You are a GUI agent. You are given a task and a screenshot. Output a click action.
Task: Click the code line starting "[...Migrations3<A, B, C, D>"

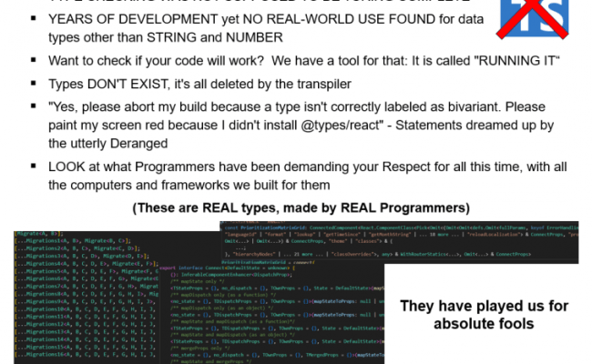pyautogui.click(x=82, y=256)
